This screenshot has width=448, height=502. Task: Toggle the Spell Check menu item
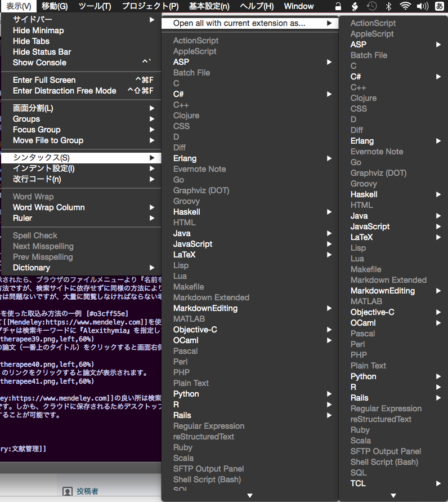(x=81, y=236)
